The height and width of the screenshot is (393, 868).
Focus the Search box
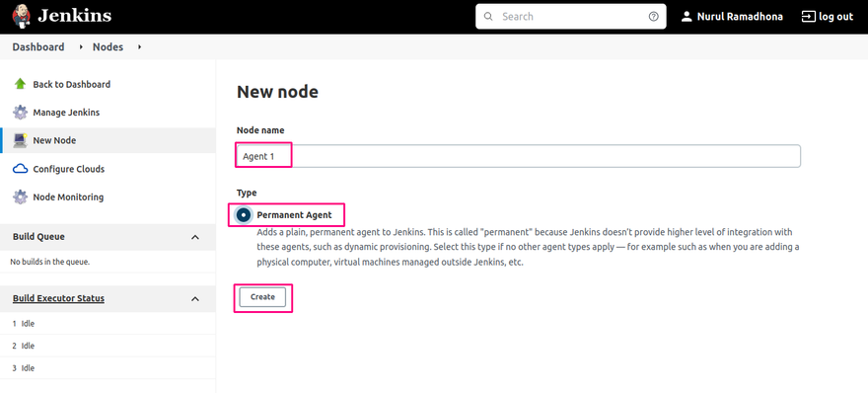tap(571, 17)
